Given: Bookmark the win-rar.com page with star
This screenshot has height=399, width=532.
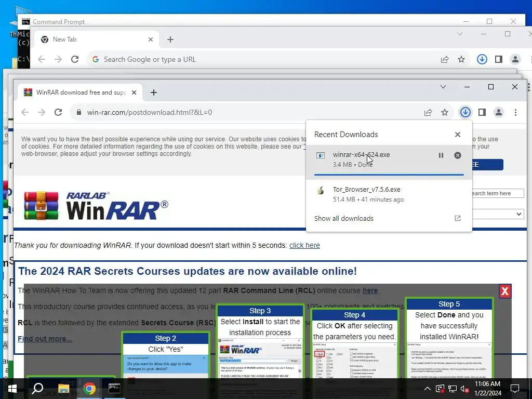Looking at the screenshot, I should click(445, 112).
